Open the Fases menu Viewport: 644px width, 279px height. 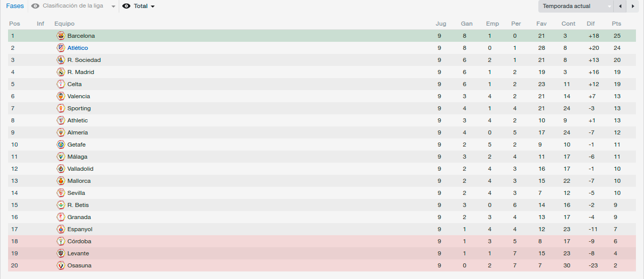[15, 6]
